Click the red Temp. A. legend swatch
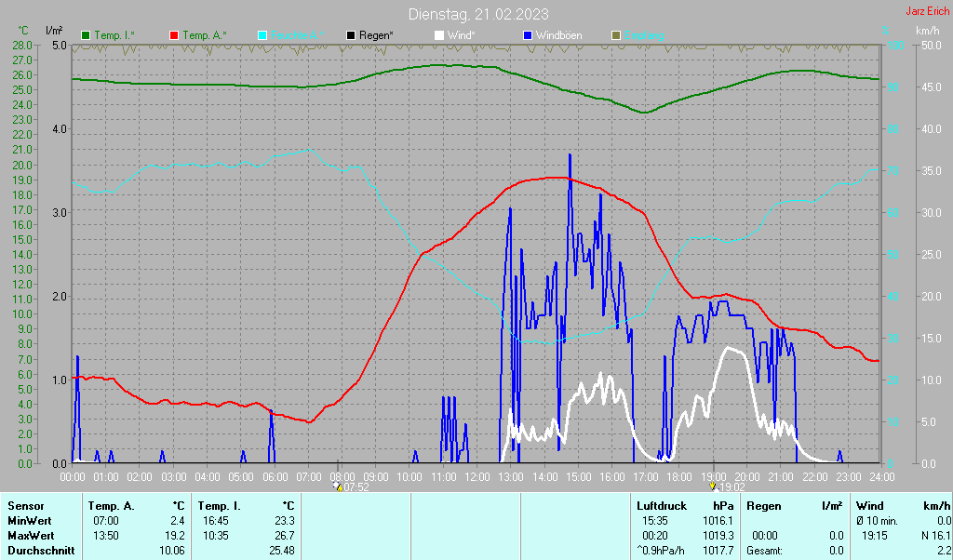953x560 pixels. click(174, 35)
